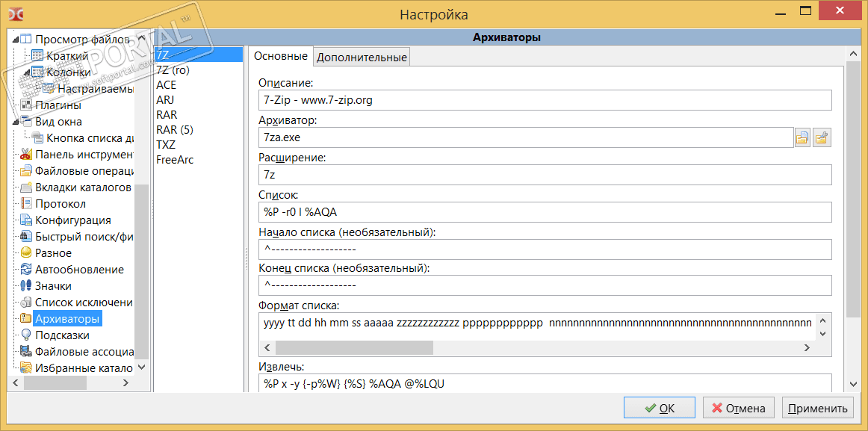
Task: Open Конфигурация via its icon
Action: click(26, 220)
